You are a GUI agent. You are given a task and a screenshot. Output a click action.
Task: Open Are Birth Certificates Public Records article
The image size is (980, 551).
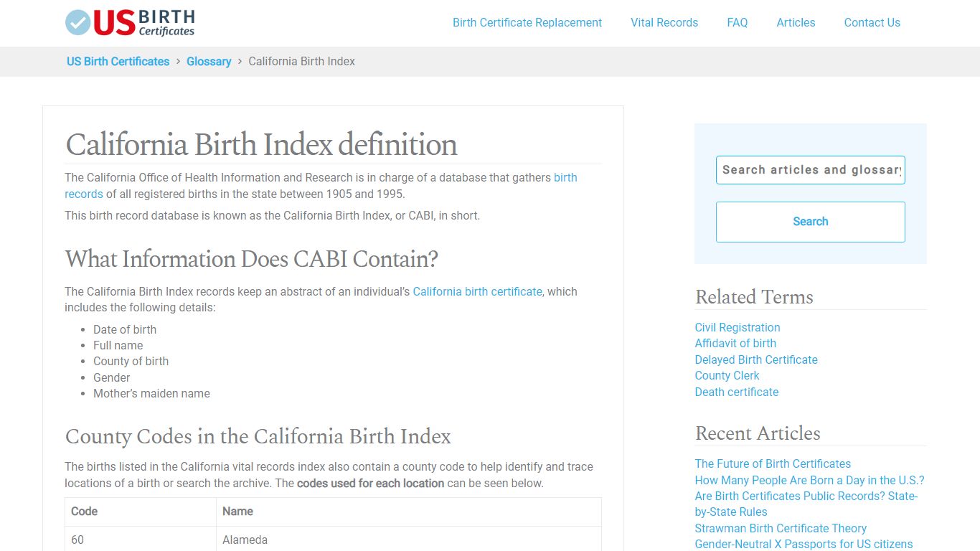click(x=806, y=504)
